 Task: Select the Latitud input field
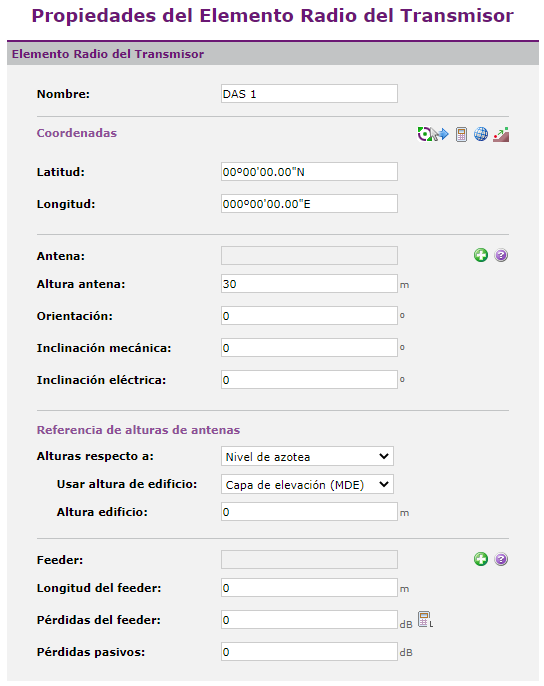coord(309,172)
